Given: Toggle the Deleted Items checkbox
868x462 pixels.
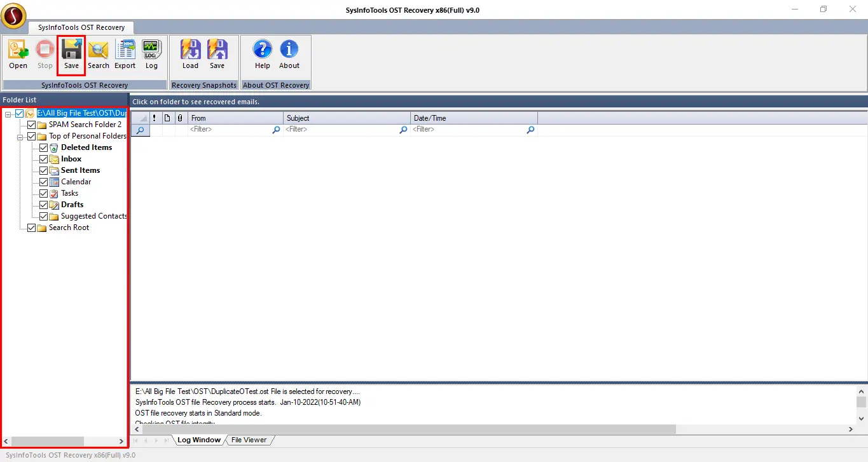Looking at the screenshot, I should click(44, 147).
